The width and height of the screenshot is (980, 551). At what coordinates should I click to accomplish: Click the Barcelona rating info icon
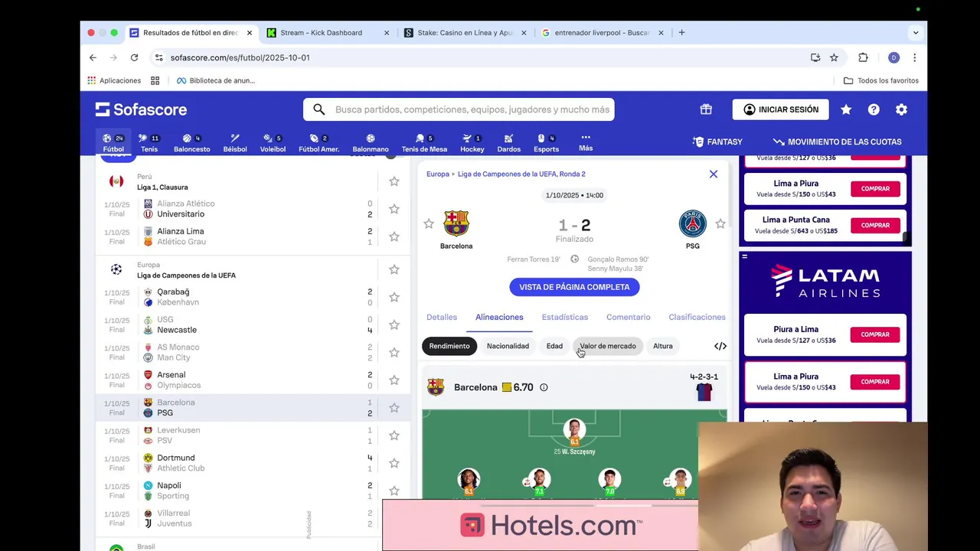click(x=544, y=387)
